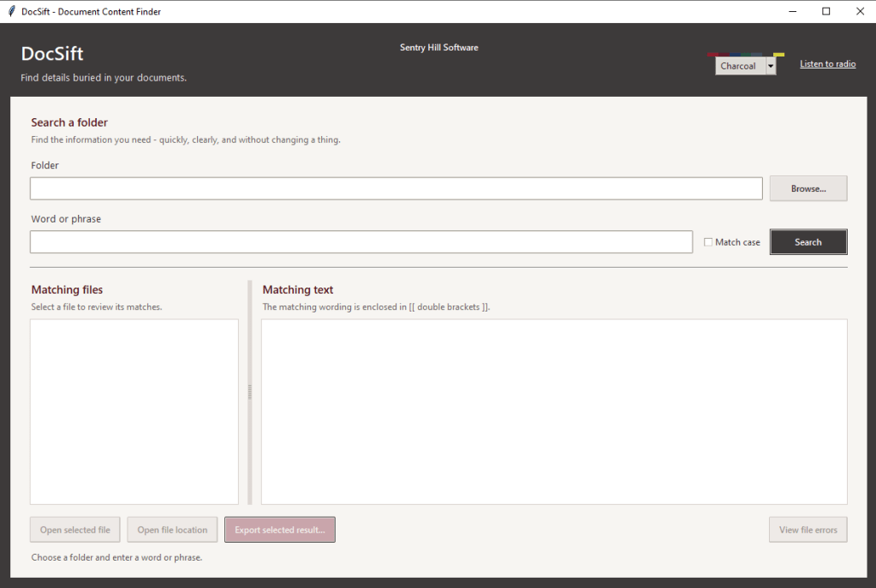
Task: Pick the yellow theme color swatch
Action: tap(778, 55)
